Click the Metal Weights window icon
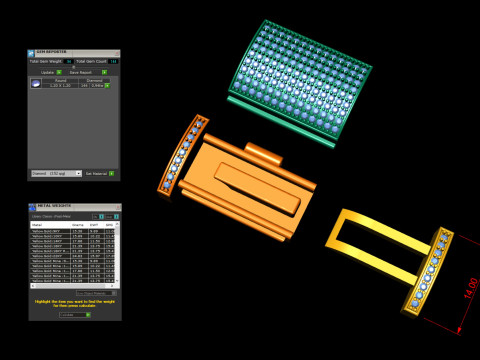This screenshot has width=480, height=360. (32, 207)
